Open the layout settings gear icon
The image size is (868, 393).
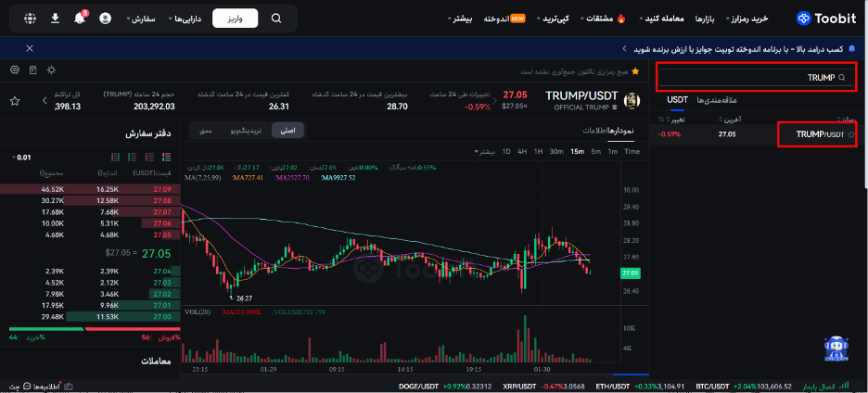[x=14, y=70]
